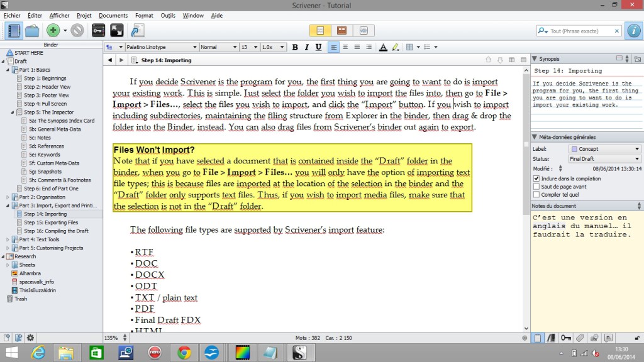Viewport: 644px width, 362px height.
Task: Switch to single Document view mode
Action: 320,31
